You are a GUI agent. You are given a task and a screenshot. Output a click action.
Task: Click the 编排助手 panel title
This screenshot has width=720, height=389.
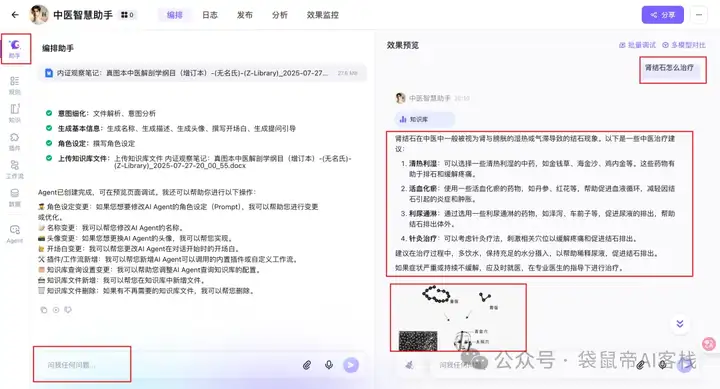point(58,48)
